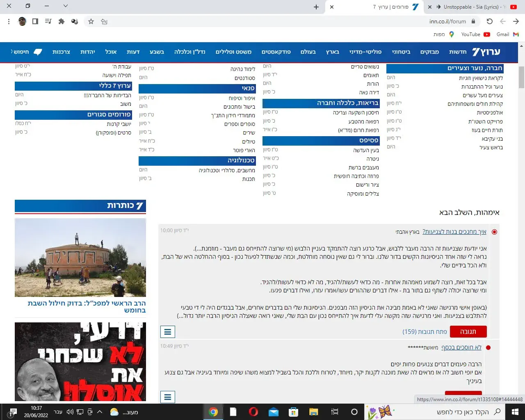Image resolution: width=525 pixels, height=420 pixels.
Task: Show hidden system tray icons
Action: [100, 412]
